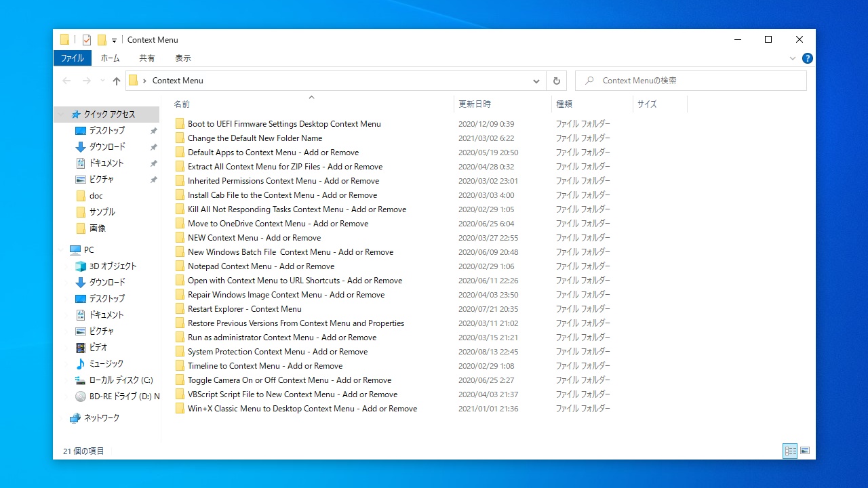This screenshot has height=488, width=868.
Task: Select the 画像 folder in sidebar
Action: (x=97, y=228)
